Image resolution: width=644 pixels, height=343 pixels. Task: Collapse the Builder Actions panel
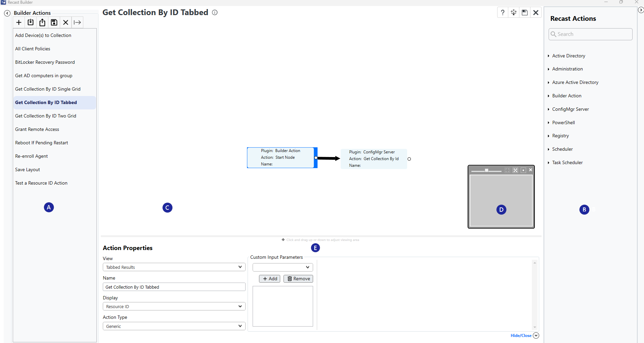(x=7, y=13)
